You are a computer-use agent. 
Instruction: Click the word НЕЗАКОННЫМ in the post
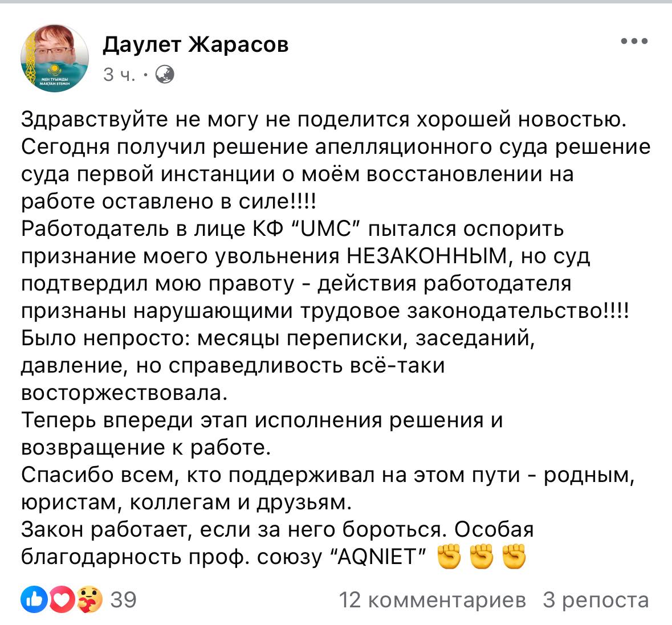[426, 257]
